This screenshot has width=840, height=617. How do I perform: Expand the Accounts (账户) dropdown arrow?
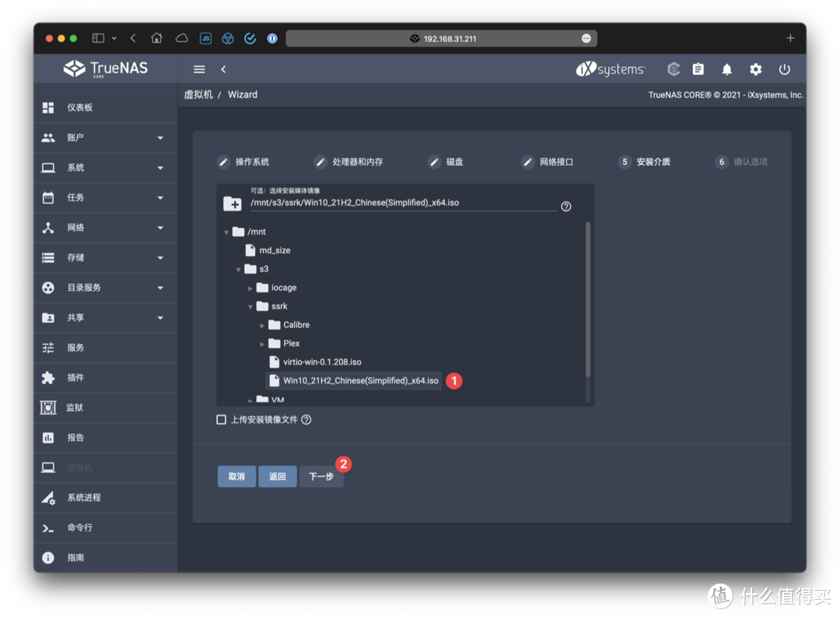point(160,138)
